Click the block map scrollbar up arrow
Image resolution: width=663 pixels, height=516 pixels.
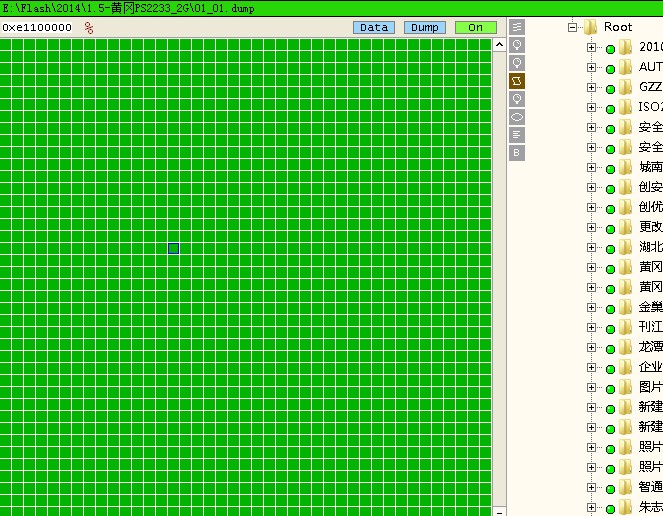499,44
